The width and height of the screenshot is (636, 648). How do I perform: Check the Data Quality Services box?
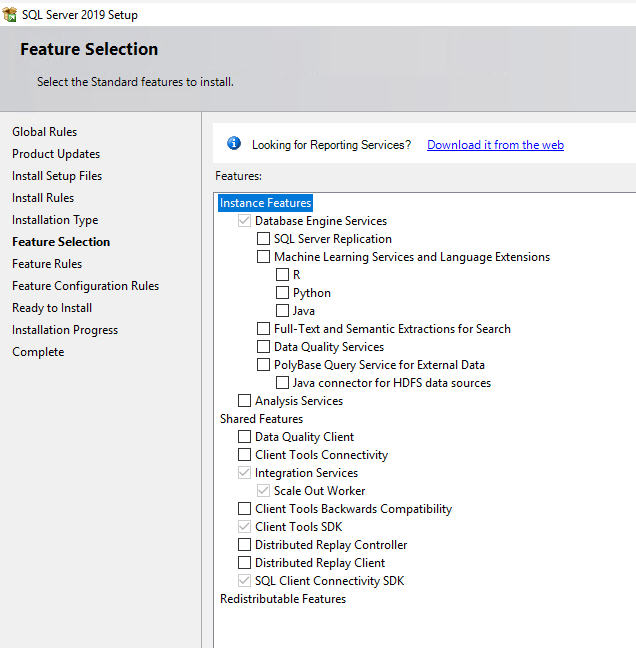click(263, 346)
